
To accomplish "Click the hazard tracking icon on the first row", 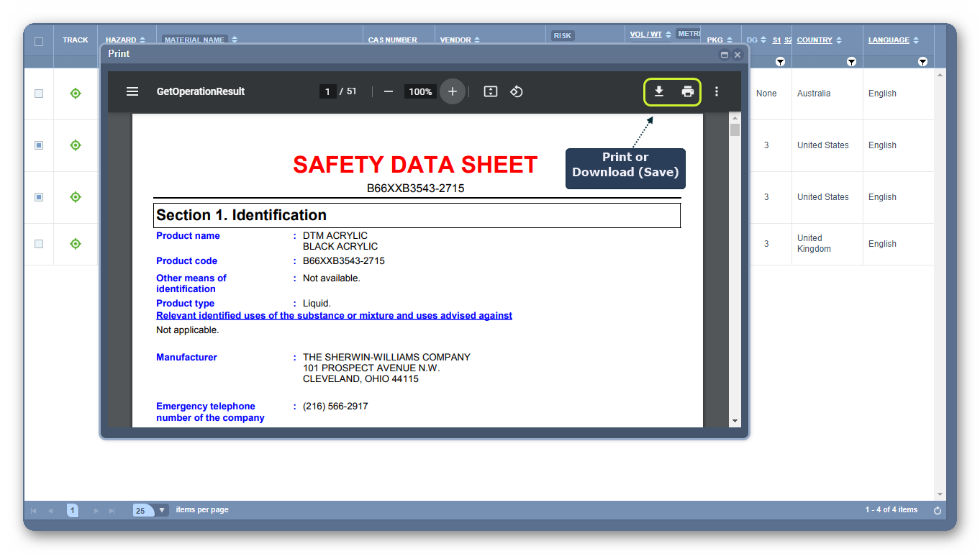I will [x=75, y=94].
